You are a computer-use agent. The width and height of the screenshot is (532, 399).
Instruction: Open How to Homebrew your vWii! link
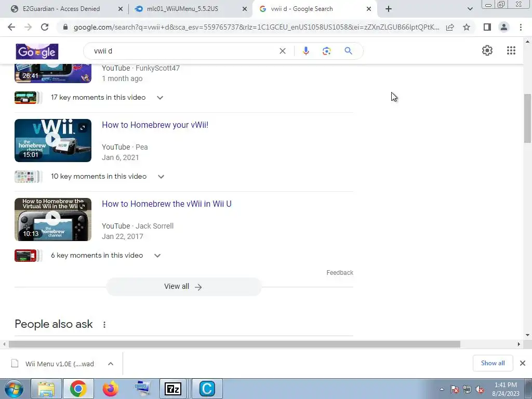pos(155,125)
